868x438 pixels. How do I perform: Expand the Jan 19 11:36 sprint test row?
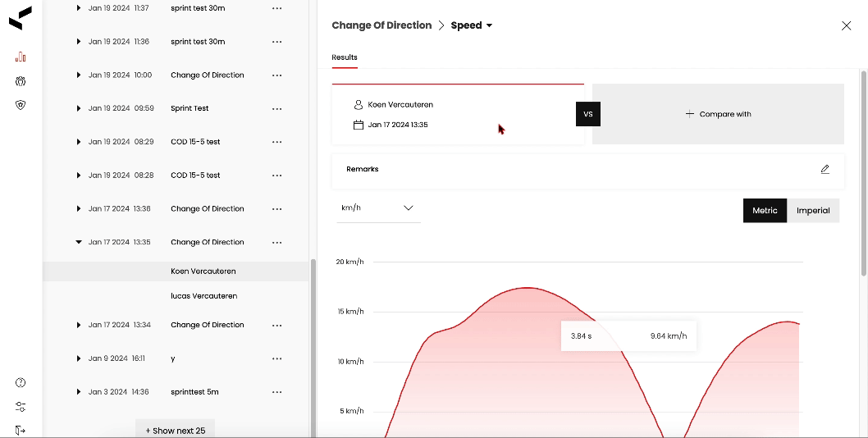coord(78,42)
